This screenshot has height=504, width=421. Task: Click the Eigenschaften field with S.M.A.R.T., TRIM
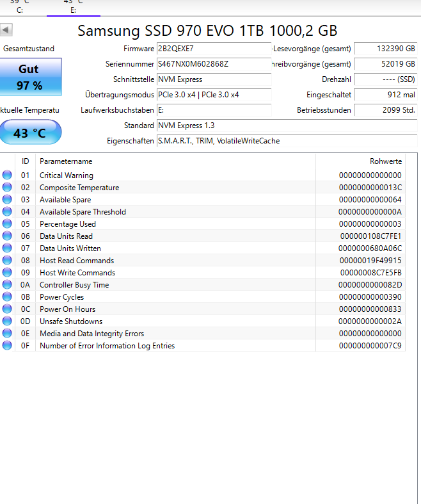pos(287,141)
